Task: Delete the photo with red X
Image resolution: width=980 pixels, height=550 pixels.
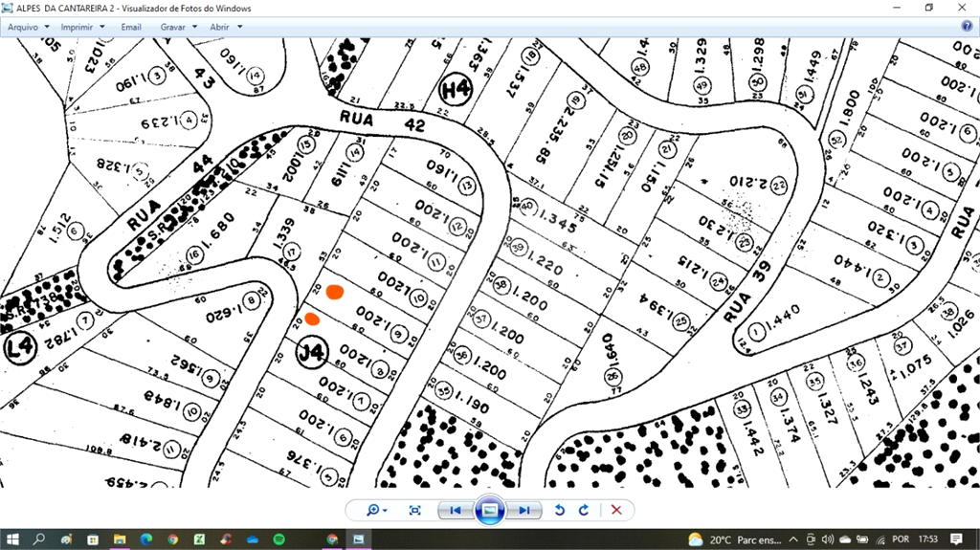Action: point(616,511)
